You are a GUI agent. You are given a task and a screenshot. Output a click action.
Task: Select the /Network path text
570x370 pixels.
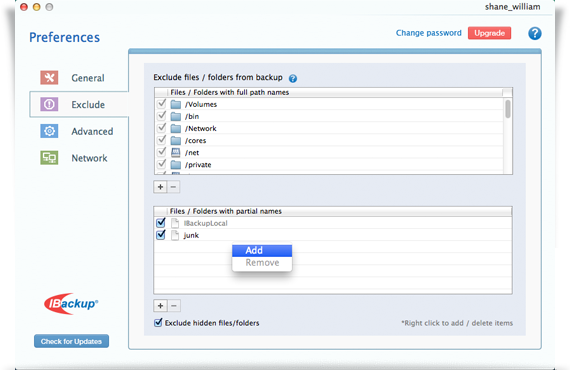pos(200,128)
